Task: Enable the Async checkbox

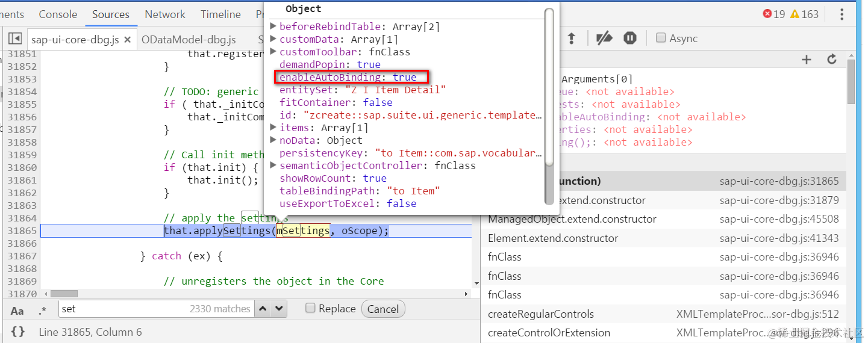Action: (x=661, y=38)
